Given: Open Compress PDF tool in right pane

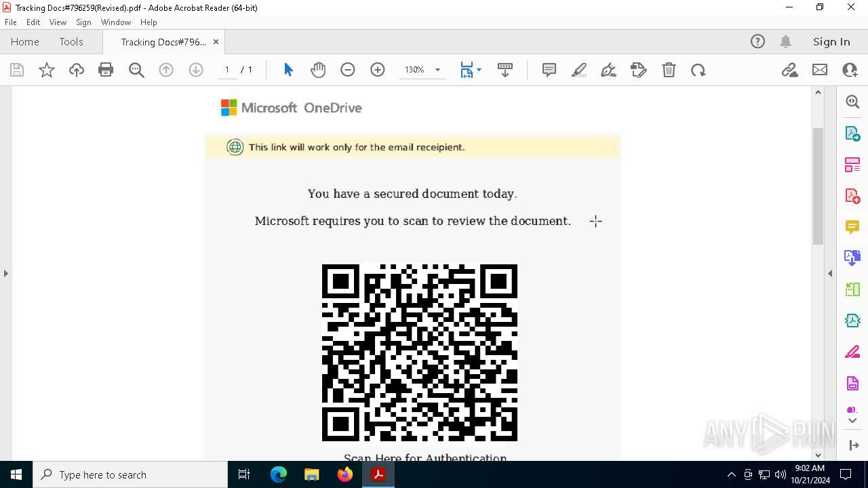Looking at the screenshot, I should coord(852,321).
